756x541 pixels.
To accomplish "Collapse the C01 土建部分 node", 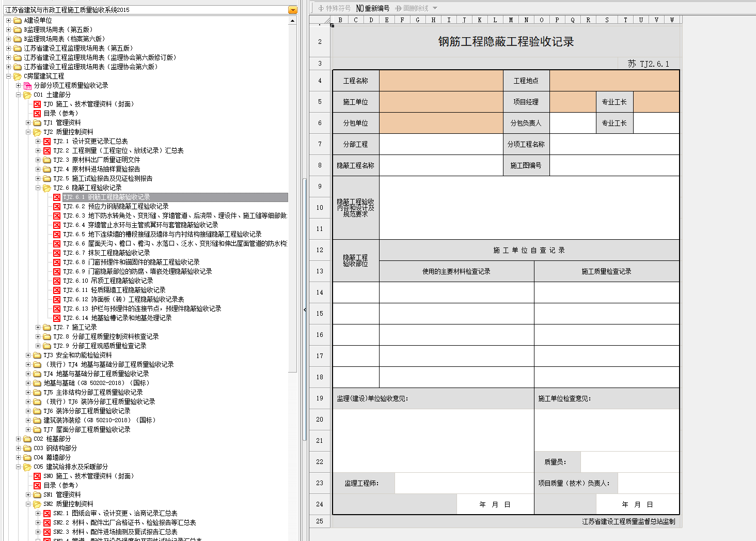I will (18, 95).
